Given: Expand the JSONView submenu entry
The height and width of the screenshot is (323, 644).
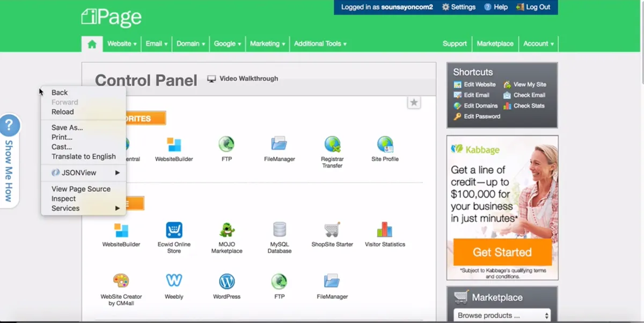Looking at the screenshot, I should pyautogui.click(x=84, y=173).
